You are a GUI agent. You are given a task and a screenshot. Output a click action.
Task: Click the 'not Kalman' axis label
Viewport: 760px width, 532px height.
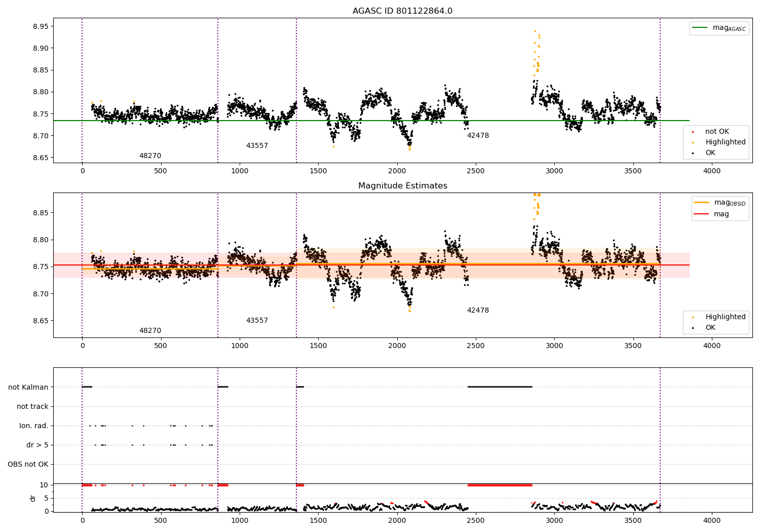coord(28,387)
